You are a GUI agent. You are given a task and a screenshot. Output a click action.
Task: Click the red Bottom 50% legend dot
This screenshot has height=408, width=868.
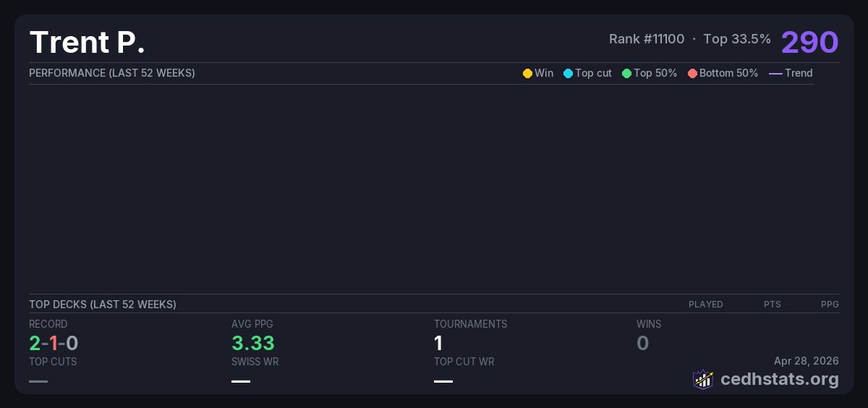click(692, 73)
